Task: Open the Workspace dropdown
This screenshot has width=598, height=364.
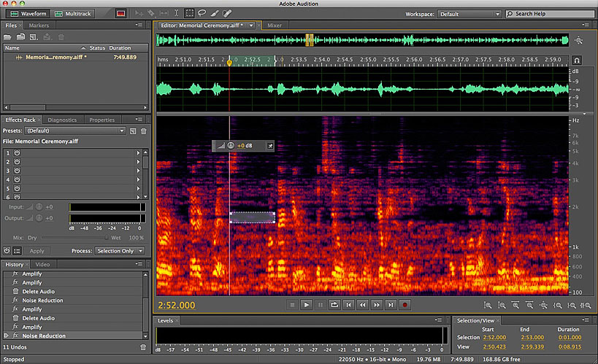Action: click(469, 14)
